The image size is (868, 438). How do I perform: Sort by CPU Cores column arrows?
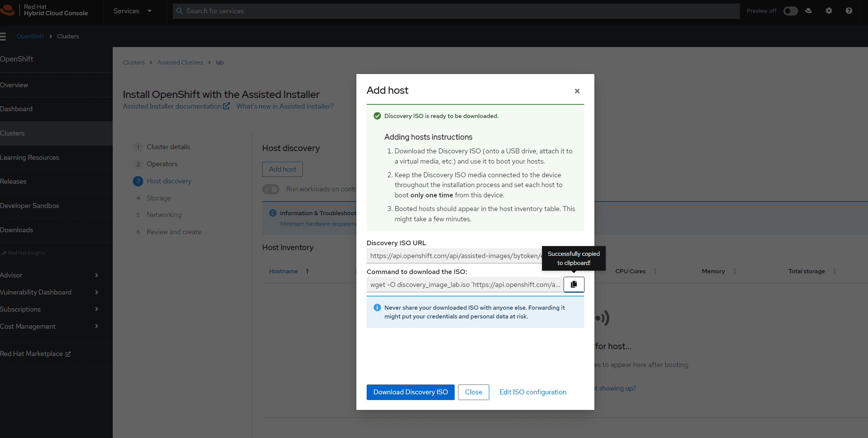[655, 271]
